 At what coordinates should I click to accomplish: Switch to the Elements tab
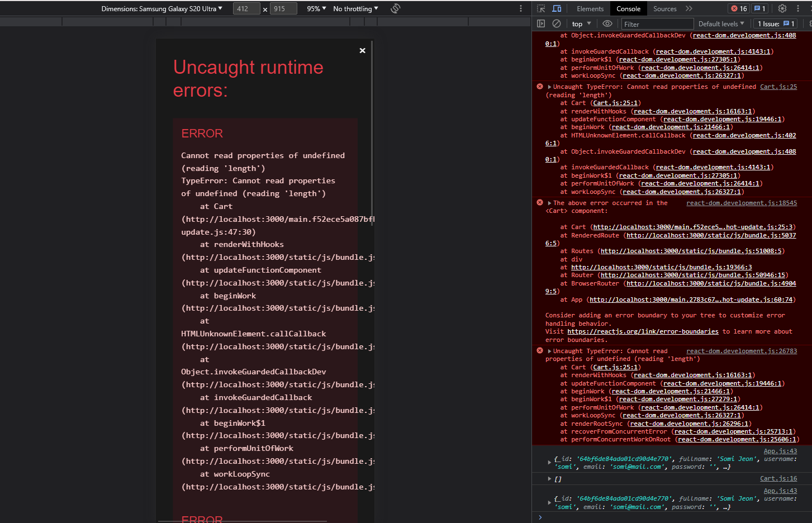pyautogui.click(x=590, y=8)
